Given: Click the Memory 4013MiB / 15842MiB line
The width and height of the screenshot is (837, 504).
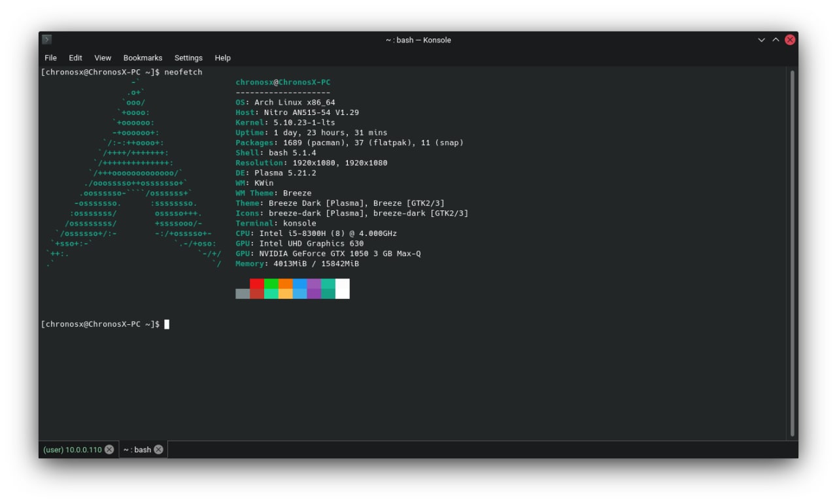Looking at the screenshot, I should pos(297,263).
